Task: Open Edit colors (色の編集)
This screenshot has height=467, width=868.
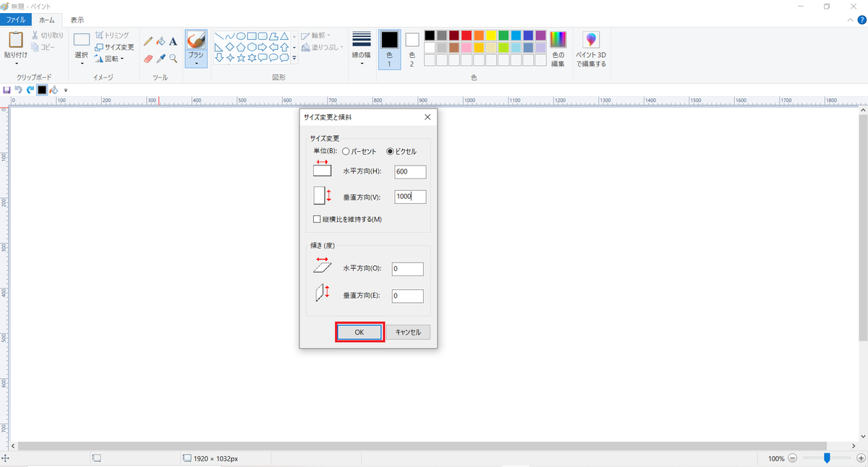Action: (x=558, y=49)
